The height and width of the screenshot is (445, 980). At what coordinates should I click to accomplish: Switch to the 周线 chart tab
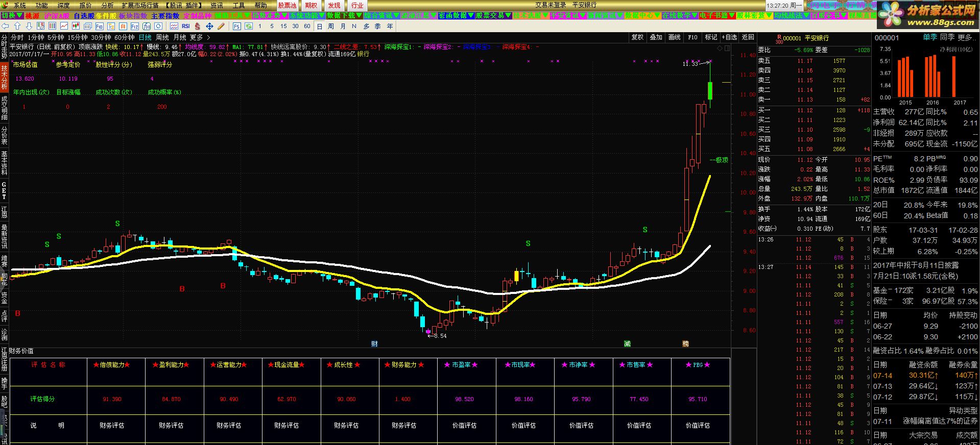pyautogui.click(x=162, y=37)
